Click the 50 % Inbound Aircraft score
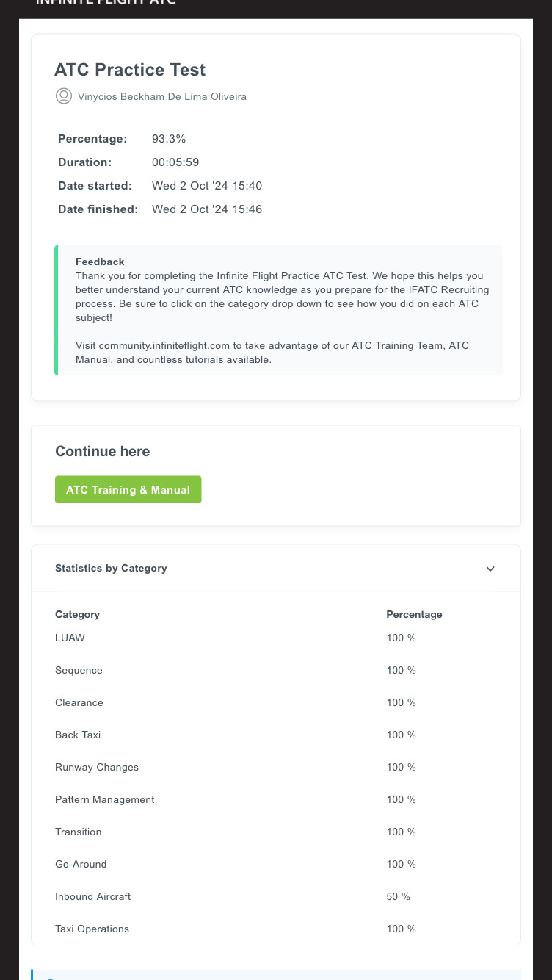The image size is (552, 980). (x=398, y=896)
